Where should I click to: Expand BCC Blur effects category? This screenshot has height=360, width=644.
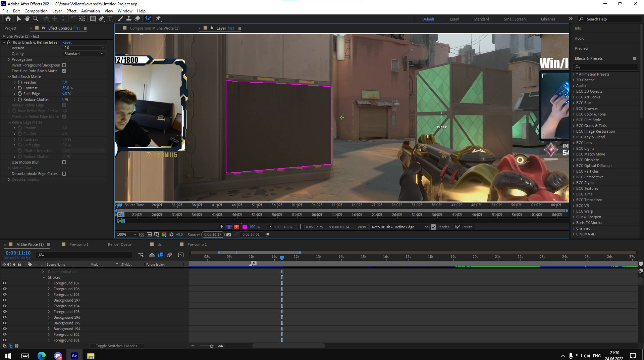pos(574,103)
